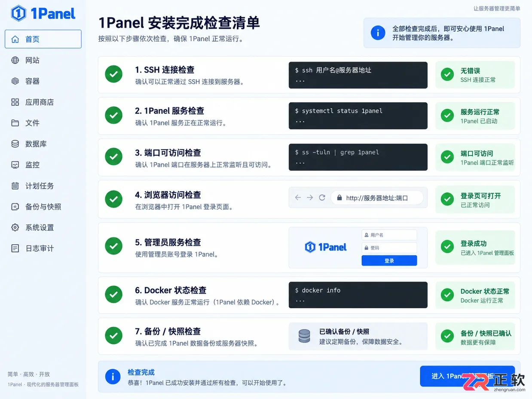The image size is (532, 399).
Task: Toggle the 浏览器访问检查 green checkmark
Action: point(113,199)
